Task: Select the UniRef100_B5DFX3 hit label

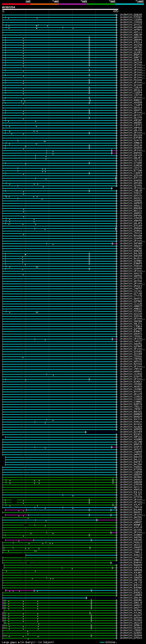Action: (x=131, y=55)
